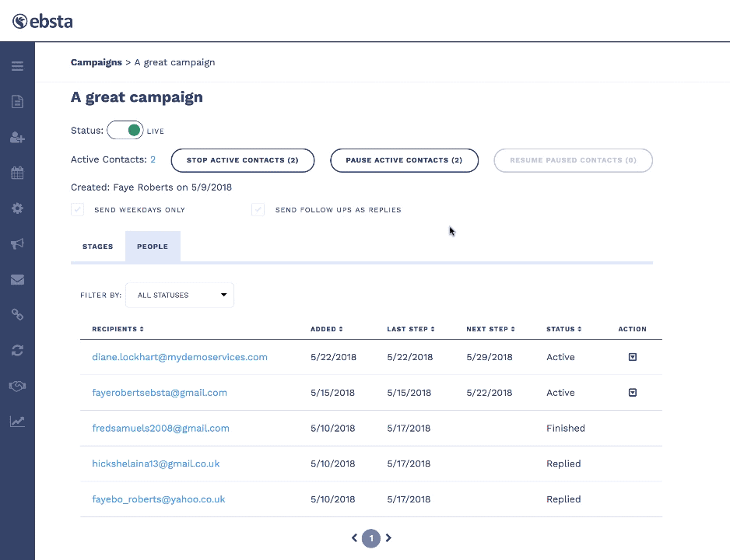Switch to the Stages tab
The width and height of the screenshot is (730, 560).
(x=98, y=247)
